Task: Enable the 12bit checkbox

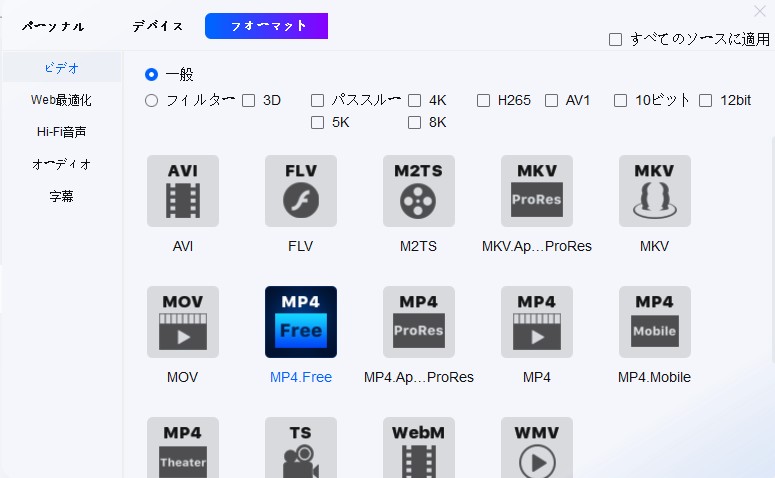Action: [x=705, y=101]
